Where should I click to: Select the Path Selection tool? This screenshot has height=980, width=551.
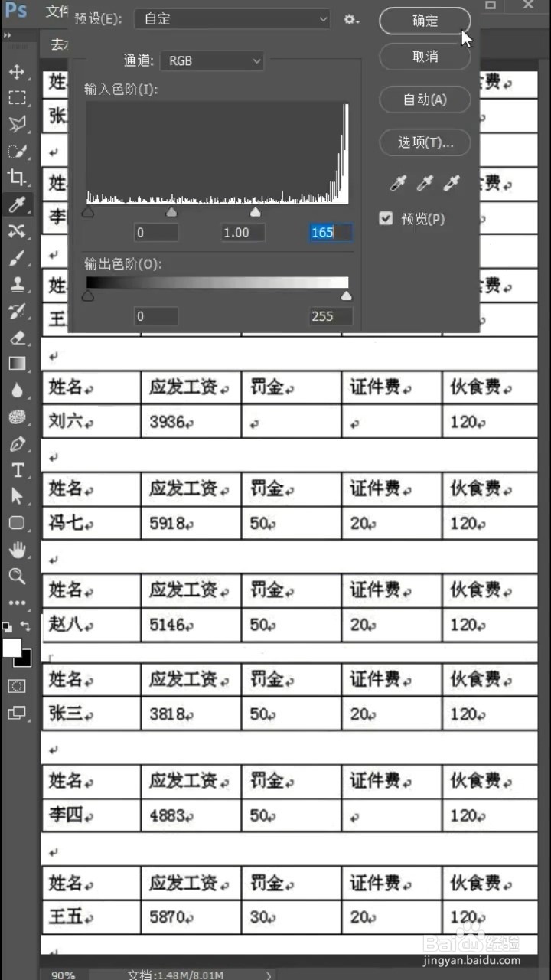point(17,496)
